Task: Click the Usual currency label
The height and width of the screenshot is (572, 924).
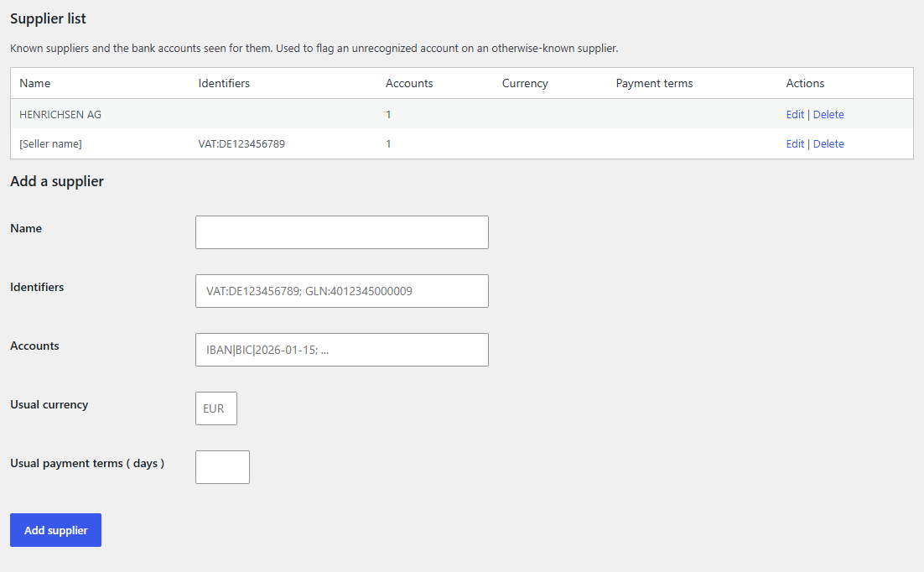Action: click(49, 404)
